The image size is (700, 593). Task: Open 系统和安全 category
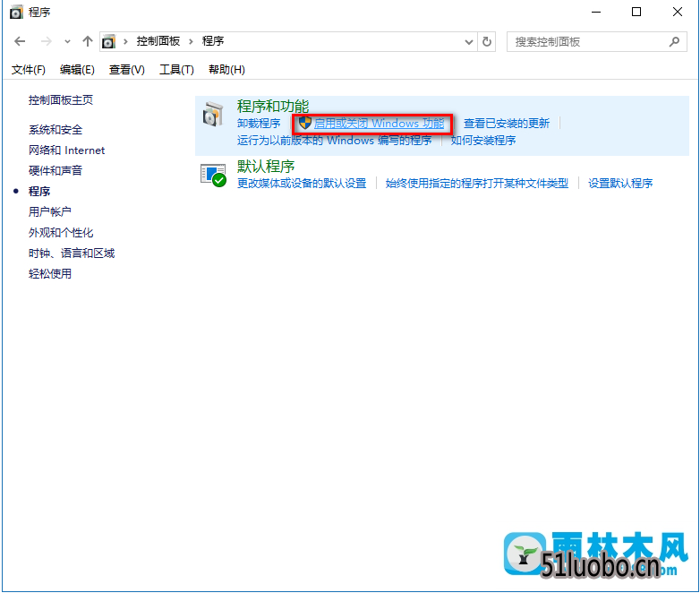(55, 130)
